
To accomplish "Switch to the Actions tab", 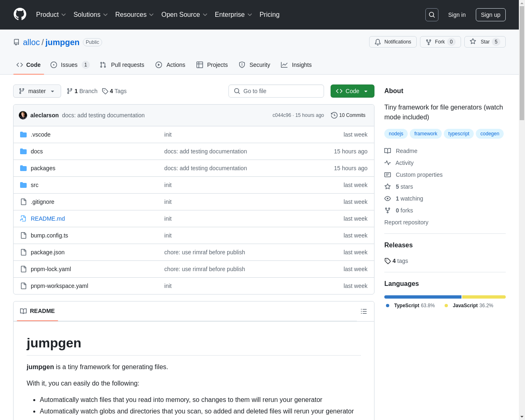I will [170, 65].
